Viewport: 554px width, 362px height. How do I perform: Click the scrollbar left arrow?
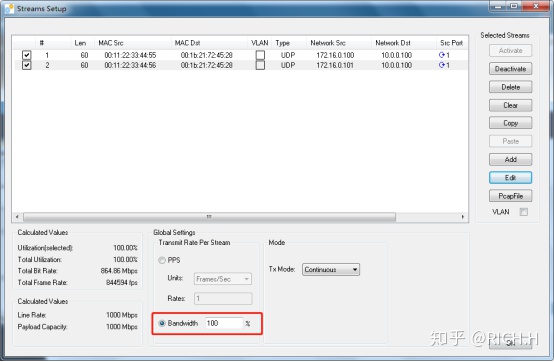(17, 216)
